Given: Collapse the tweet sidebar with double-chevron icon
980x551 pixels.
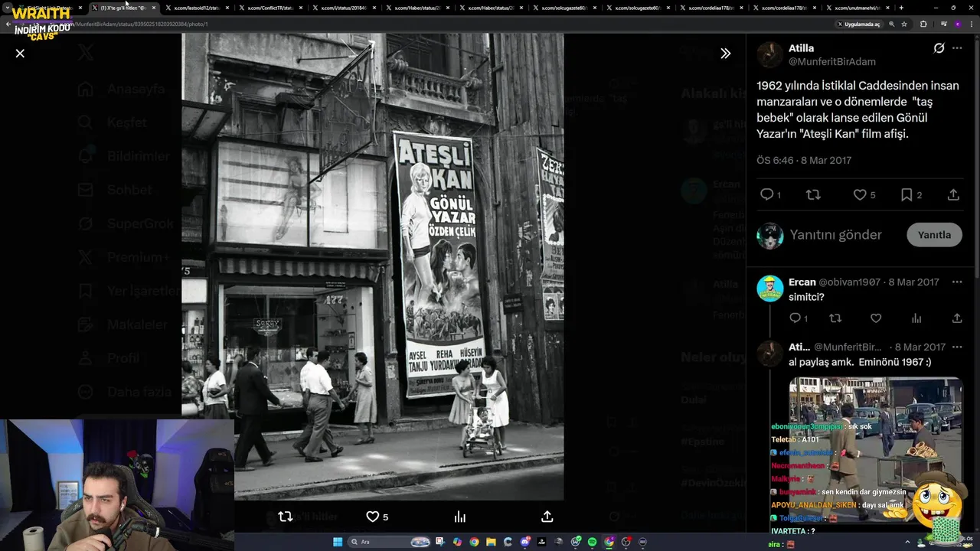Looking at the screenshot, I should point(725,54).
